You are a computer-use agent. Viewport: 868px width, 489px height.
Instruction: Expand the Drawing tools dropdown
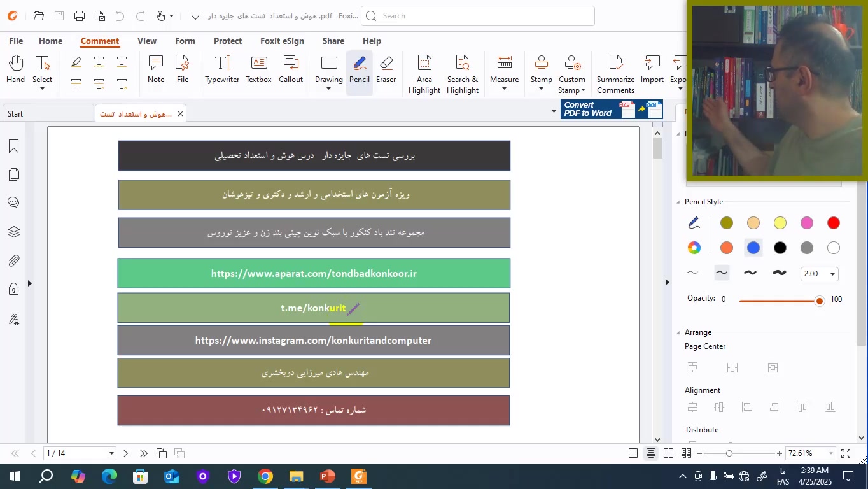(x=329, y=89)
